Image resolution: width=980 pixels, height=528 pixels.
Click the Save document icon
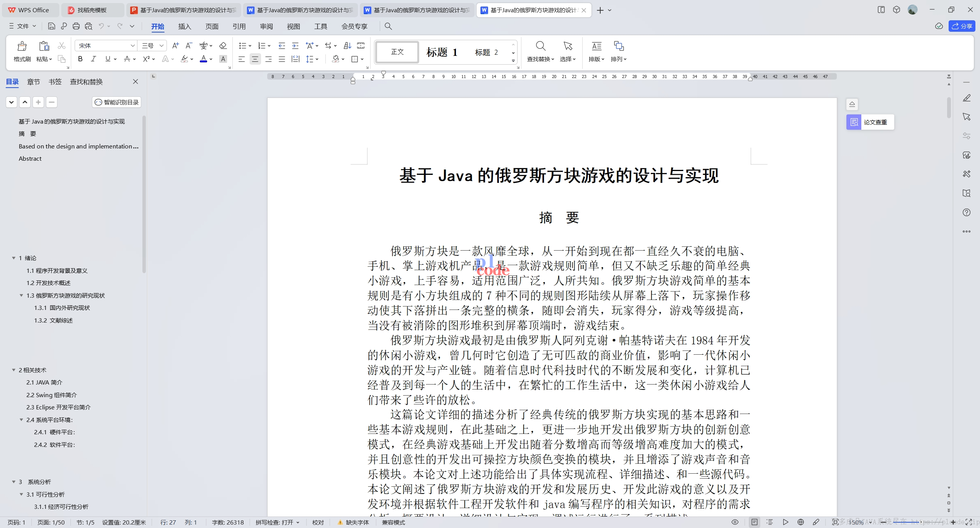click(x=51, y=26)
